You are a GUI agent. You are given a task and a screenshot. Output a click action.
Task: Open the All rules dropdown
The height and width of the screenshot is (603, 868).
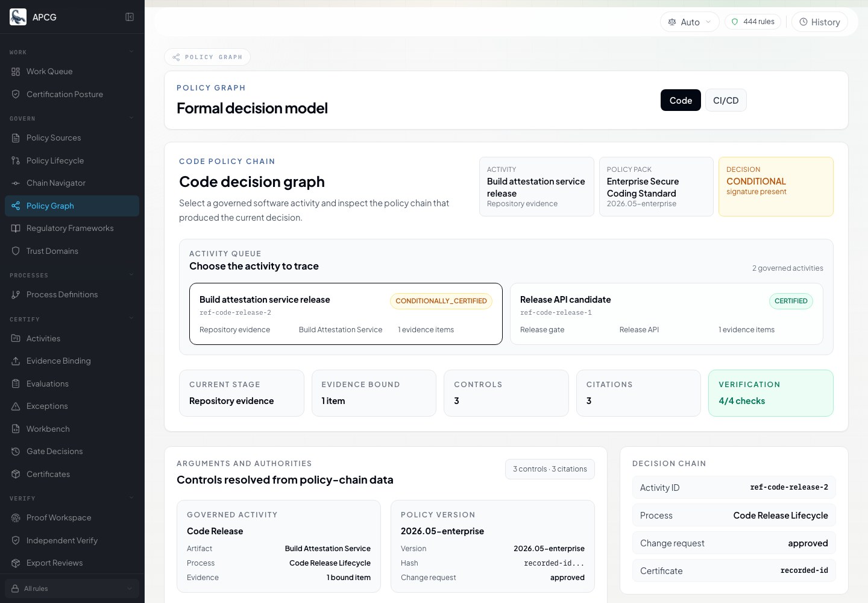coord(72,589)
